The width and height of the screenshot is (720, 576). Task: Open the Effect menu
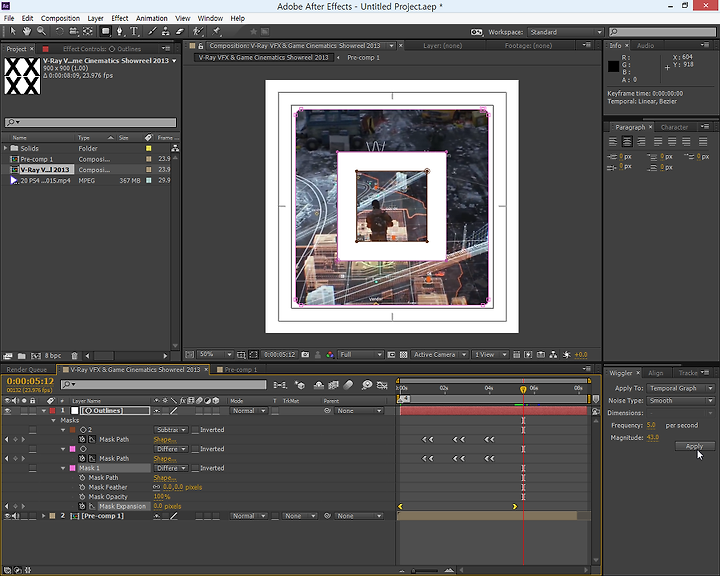[119, 18]
